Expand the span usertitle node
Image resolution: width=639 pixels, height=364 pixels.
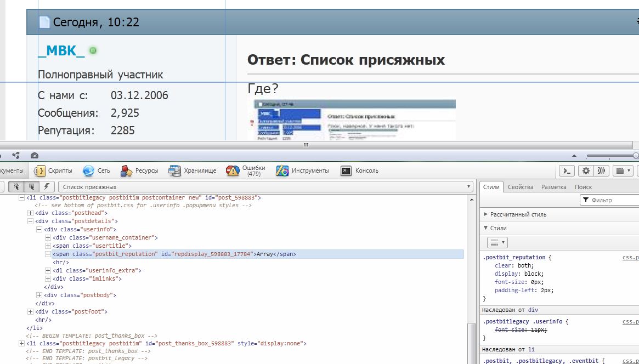coord(48,246)
